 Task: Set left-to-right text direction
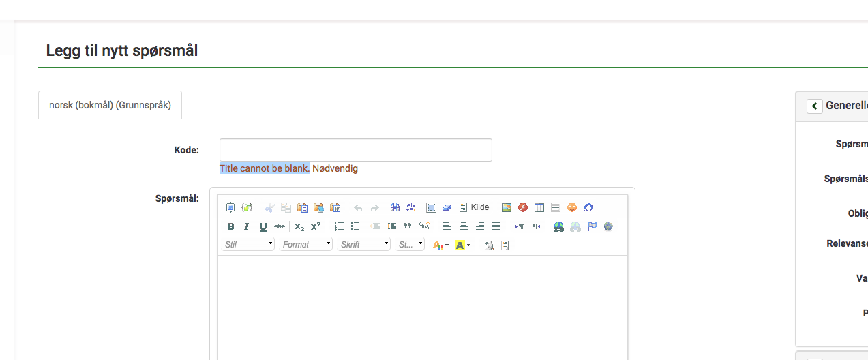(520, 226)
